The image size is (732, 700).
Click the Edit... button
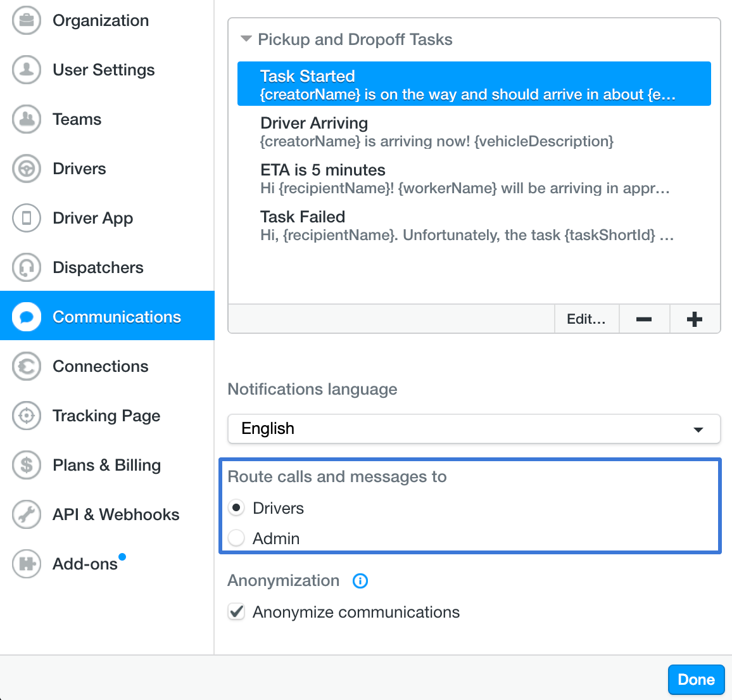[586, 319]
